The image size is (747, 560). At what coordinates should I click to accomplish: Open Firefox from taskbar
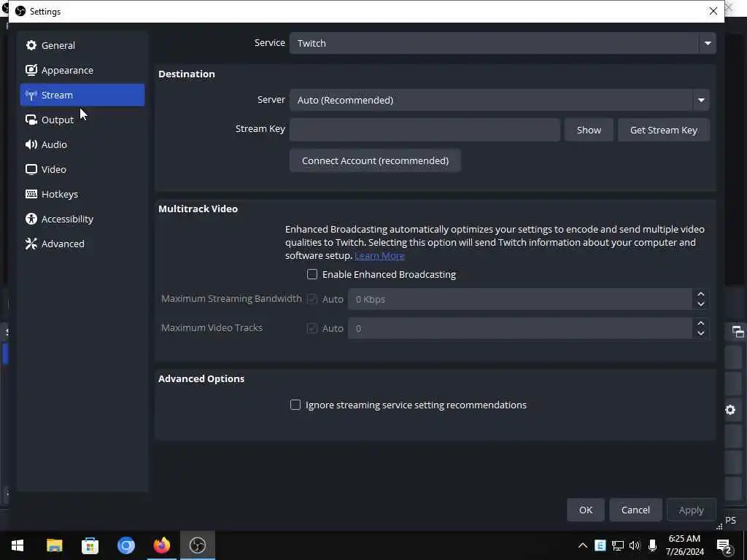[x=162, y=545]
